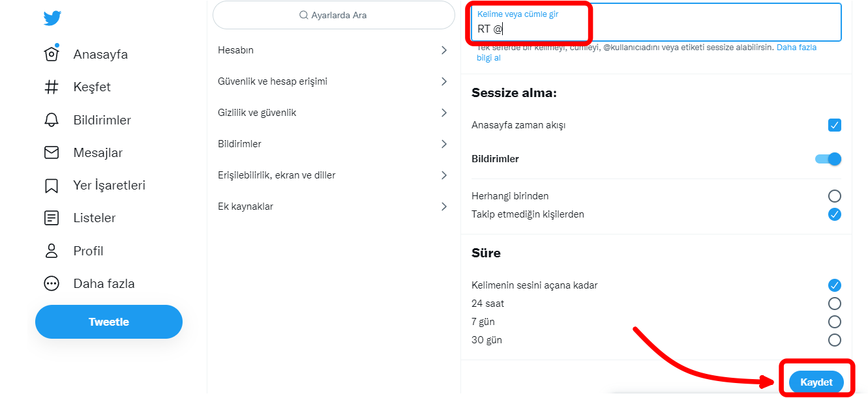Open Anasayfa via the home icon
Screen dimensions: 868x398
point(52,54)
